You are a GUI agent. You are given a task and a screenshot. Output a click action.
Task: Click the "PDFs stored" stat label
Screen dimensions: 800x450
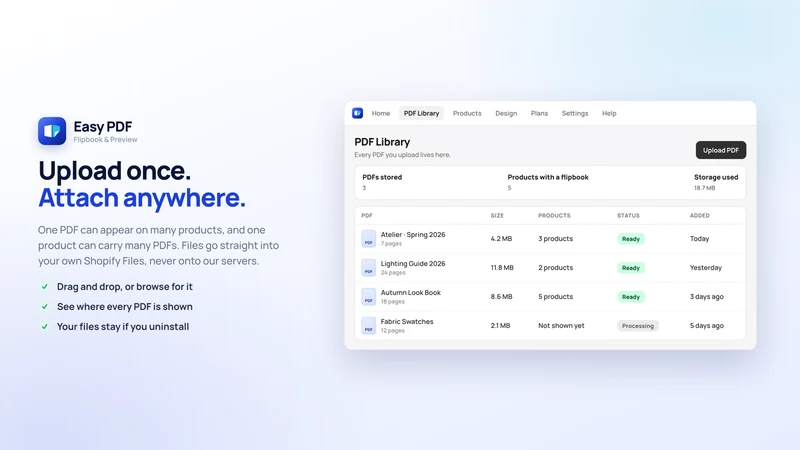pos(382,178)
